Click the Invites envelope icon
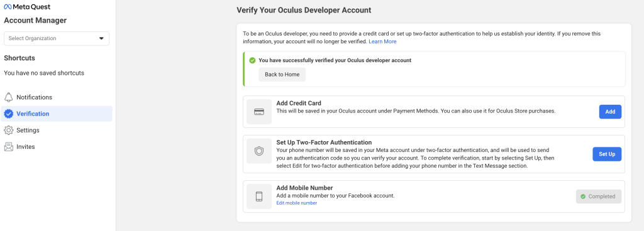The height and width of the screenshot is (231, 644). point(8,147)
